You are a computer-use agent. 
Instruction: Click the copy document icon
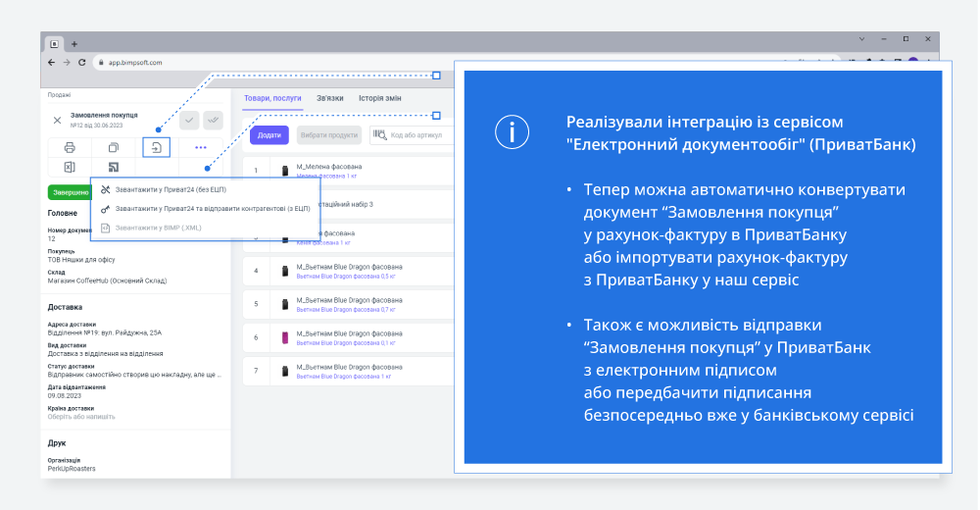click(x=113, y=148)
